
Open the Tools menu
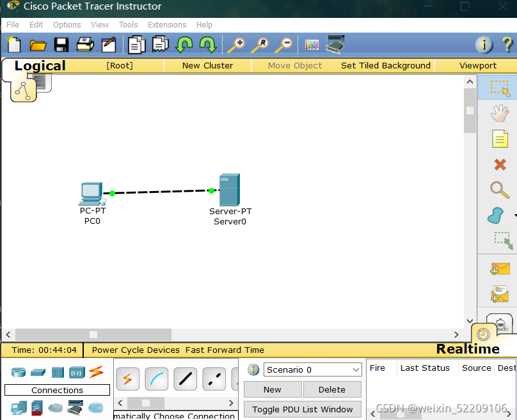click(128, 25)
